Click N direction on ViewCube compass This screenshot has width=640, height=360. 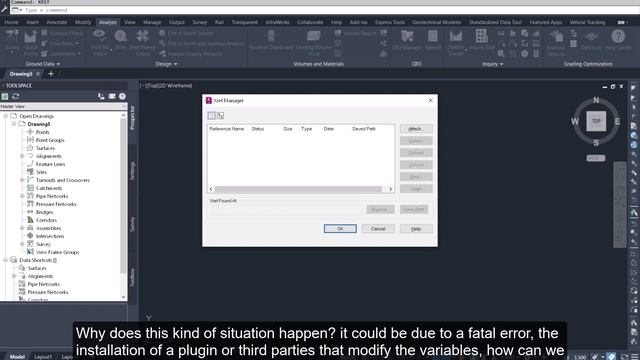(x=596, y=100)
